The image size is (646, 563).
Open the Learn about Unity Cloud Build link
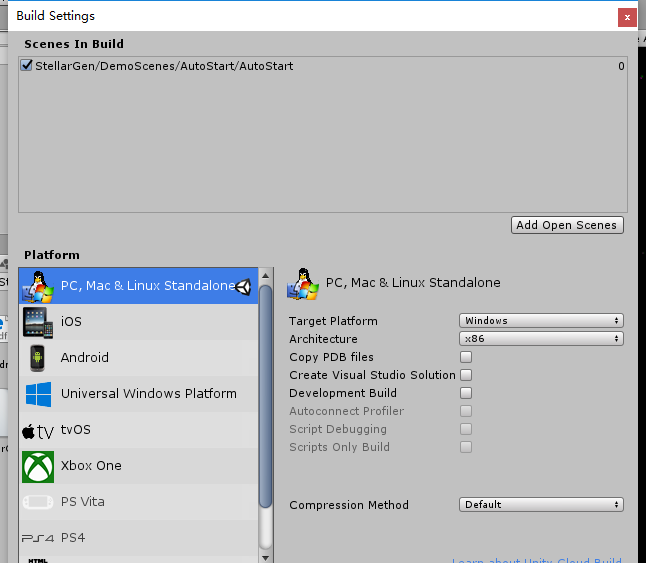[536, 560]
